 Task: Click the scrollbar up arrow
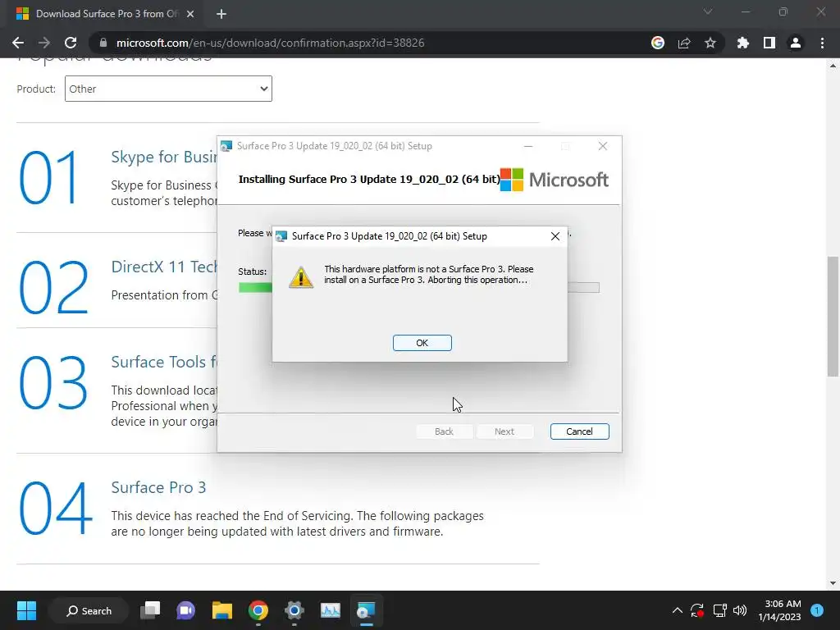click(833, 66)
